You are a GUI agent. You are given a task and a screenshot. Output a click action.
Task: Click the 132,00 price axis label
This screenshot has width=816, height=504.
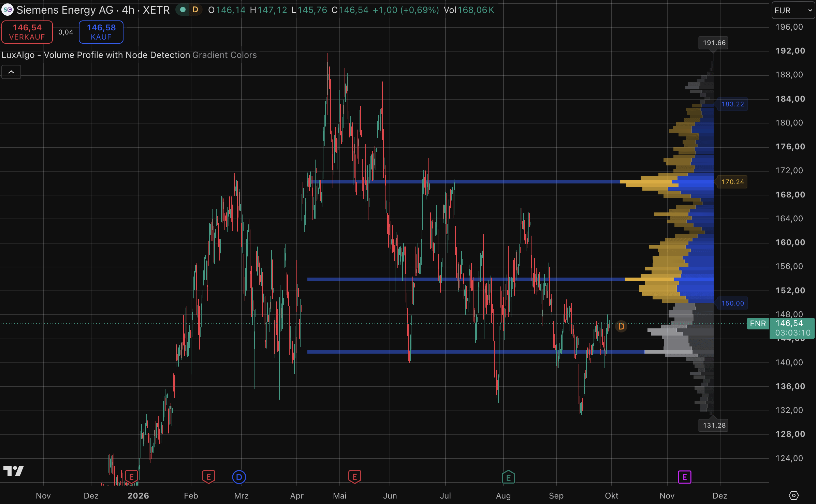789,410
